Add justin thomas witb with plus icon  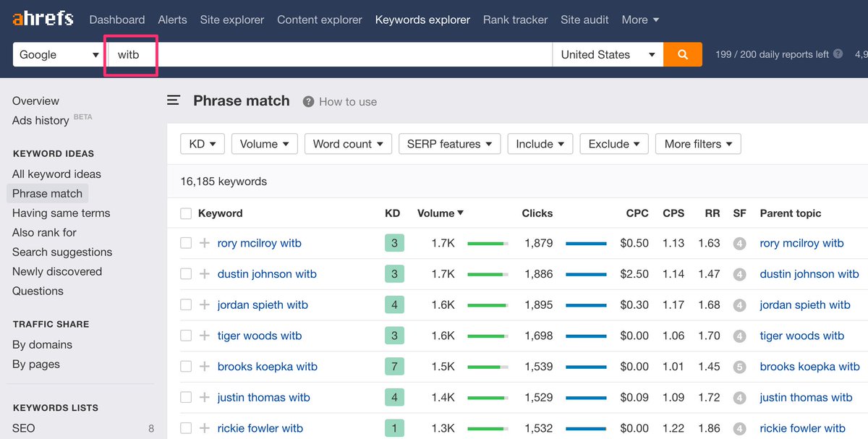pyautogui.click(x=205, y=397)
